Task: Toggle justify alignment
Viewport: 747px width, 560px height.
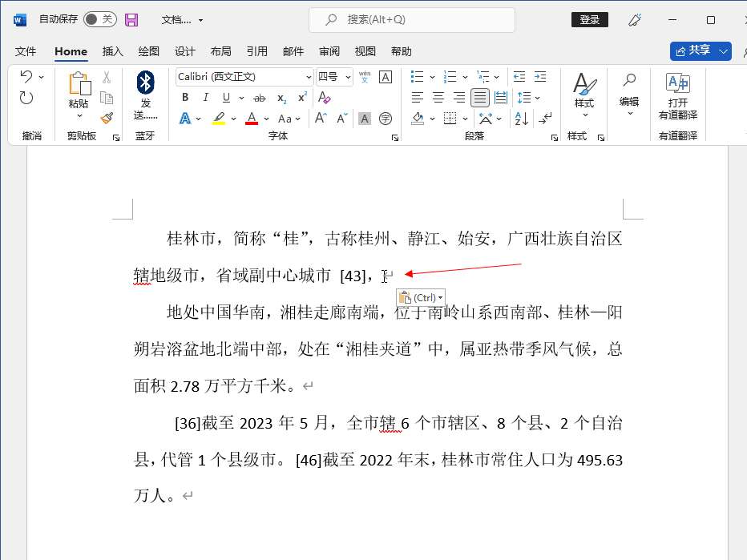Action: point(480,98)
